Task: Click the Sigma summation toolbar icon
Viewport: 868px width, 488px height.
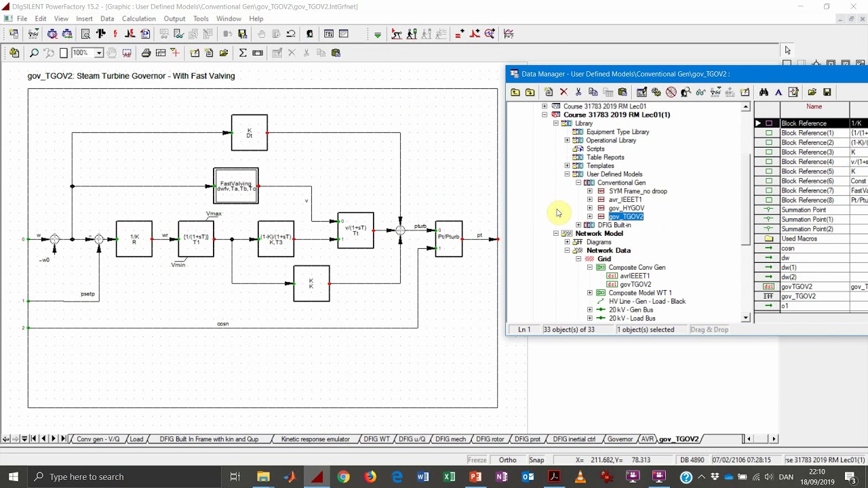Action: point(243,53)
